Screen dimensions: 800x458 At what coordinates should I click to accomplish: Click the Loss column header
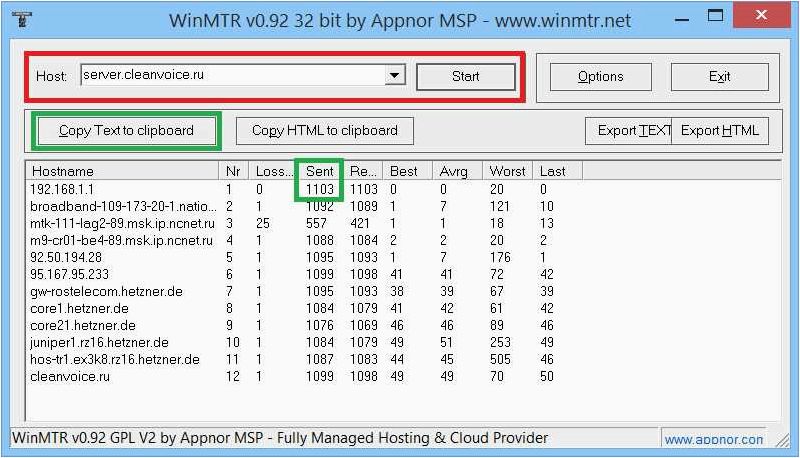tap(272, 171)
